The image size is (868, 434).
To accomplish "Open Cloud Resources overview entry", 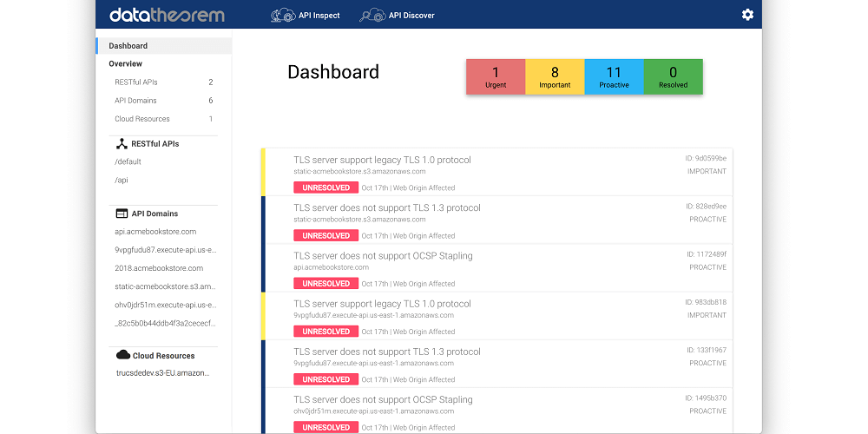I will click(142, 119).
